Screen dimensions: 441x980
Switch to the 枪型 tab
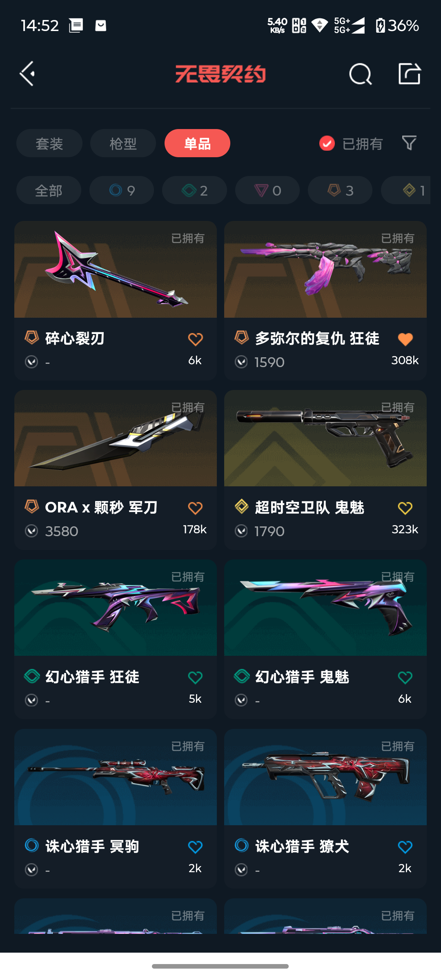pyautogui.click(x=123, y=143)
